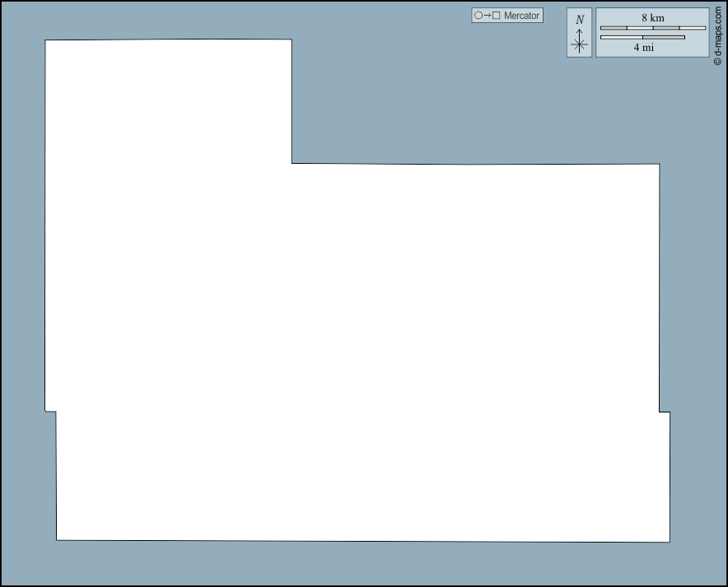Click the italic N north indicator letter
The width and height of the screenshot is (728, 587).
tap(580, 20)
